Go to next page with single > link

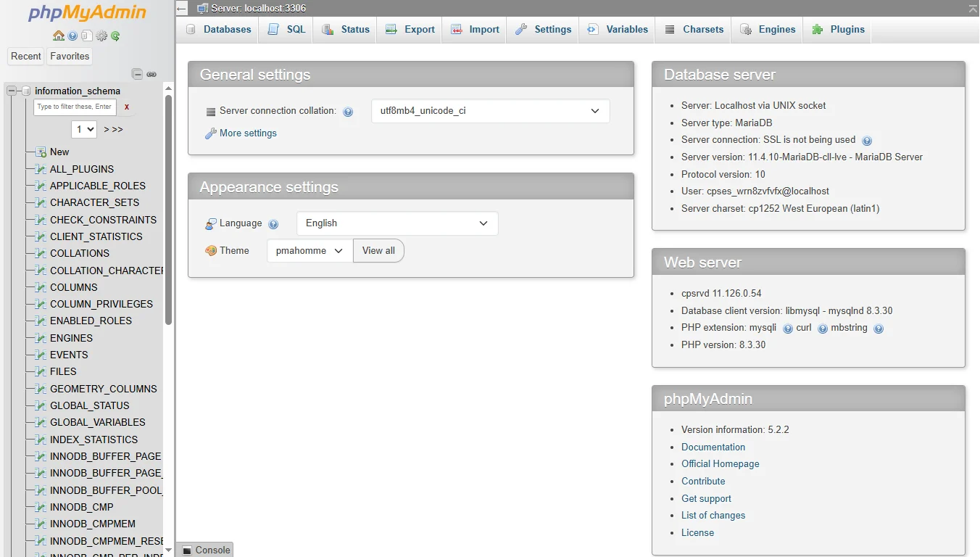pyautogui.click(x=107, y=129)
